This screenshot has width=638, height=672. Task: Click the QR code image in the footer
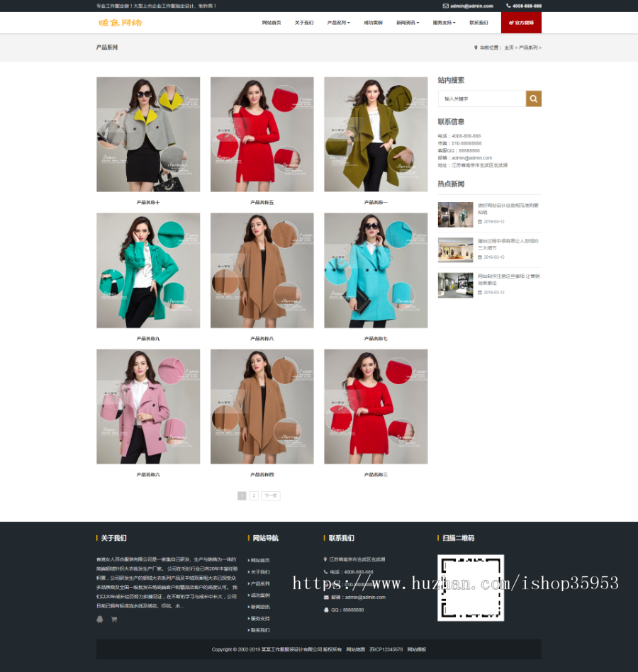pyautogui.click(x=471, y=588)
